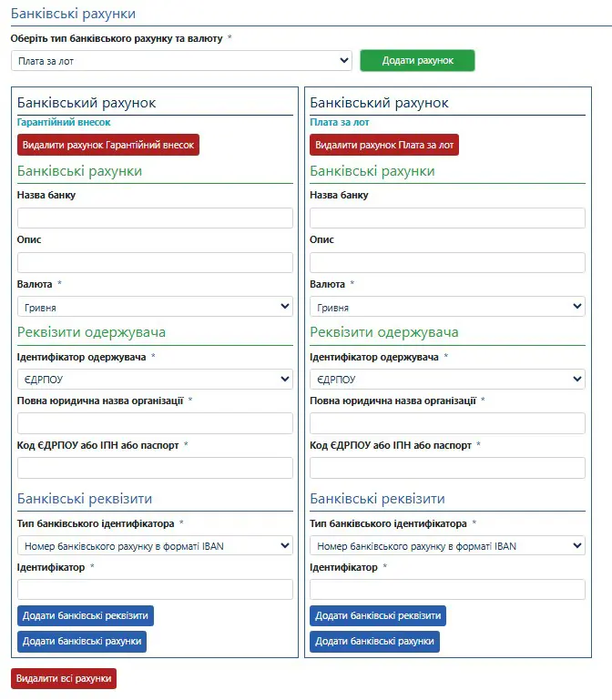Click the green Додати рахунок button
Image resolution: width=612 pixels, height=700 pixels.
coord(417,60)
